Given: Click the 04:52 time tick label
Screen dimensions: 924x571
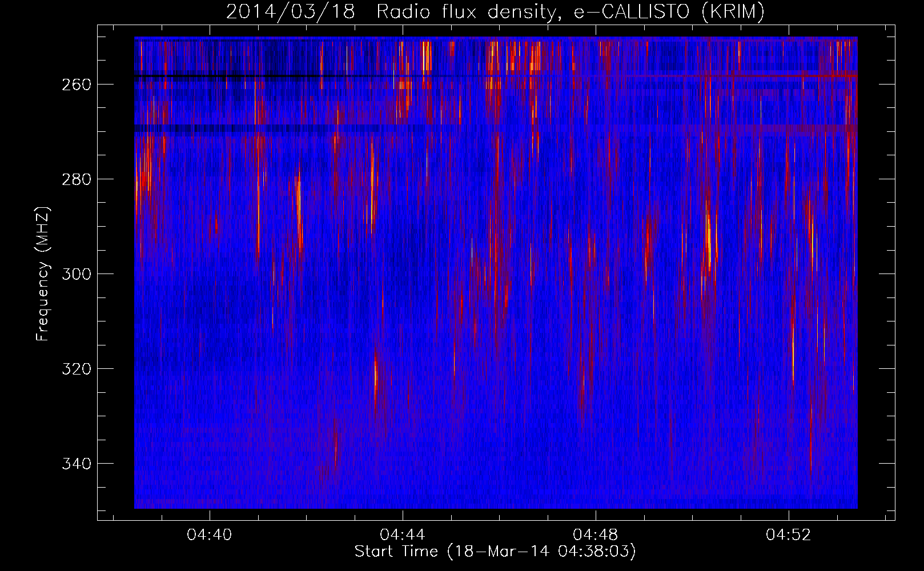Looking at the screenshot, I should tap(789, 535).
